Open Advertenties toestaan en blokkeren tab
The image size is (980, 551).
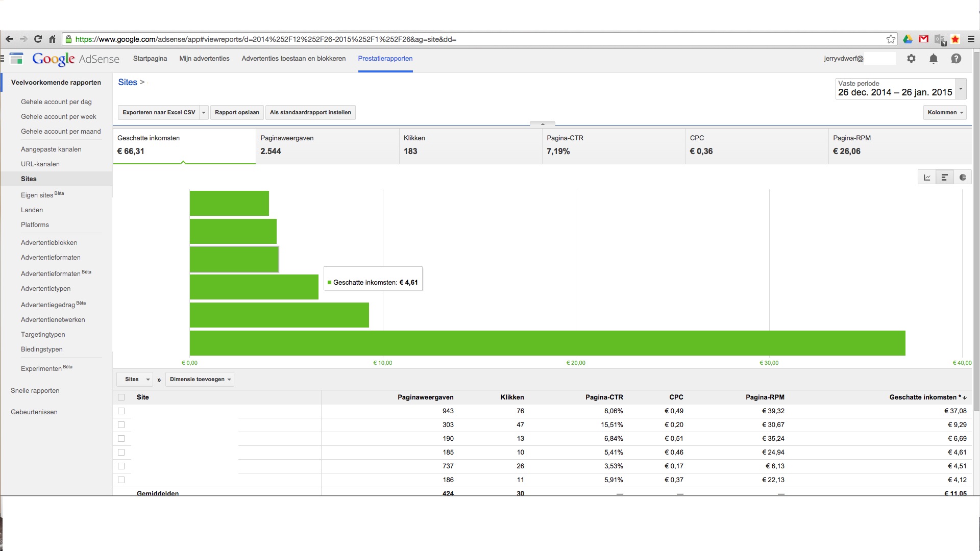pyautogui.click(x=293, y=59)
